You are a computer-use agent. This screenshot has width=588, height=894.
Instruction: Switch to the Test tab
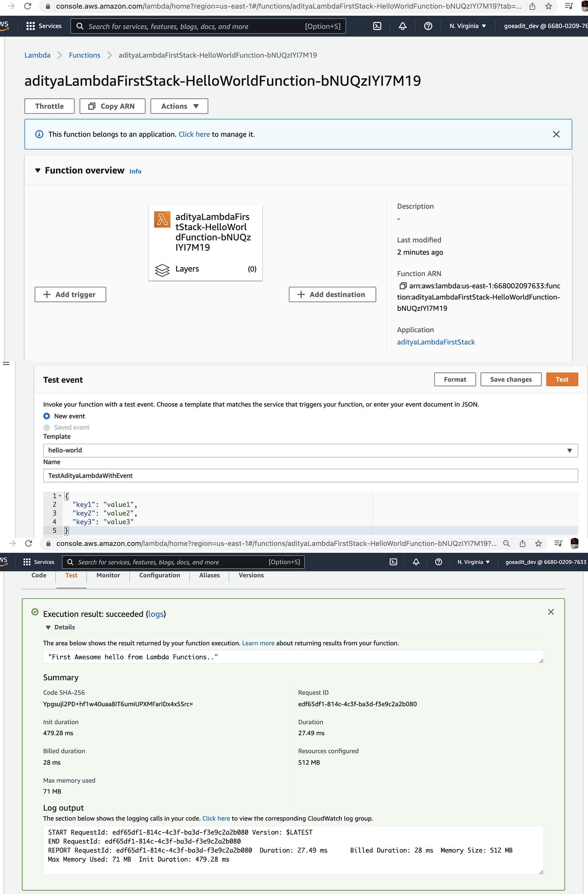71,575
